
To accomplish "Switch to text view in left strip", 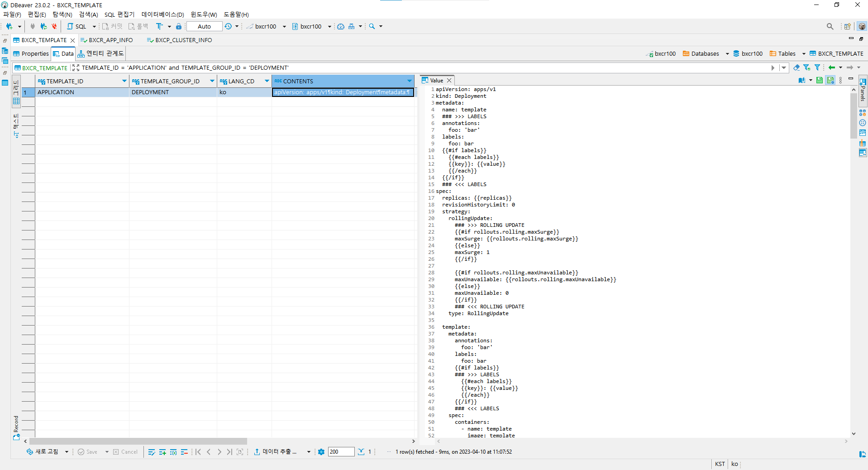I will 16,126.
